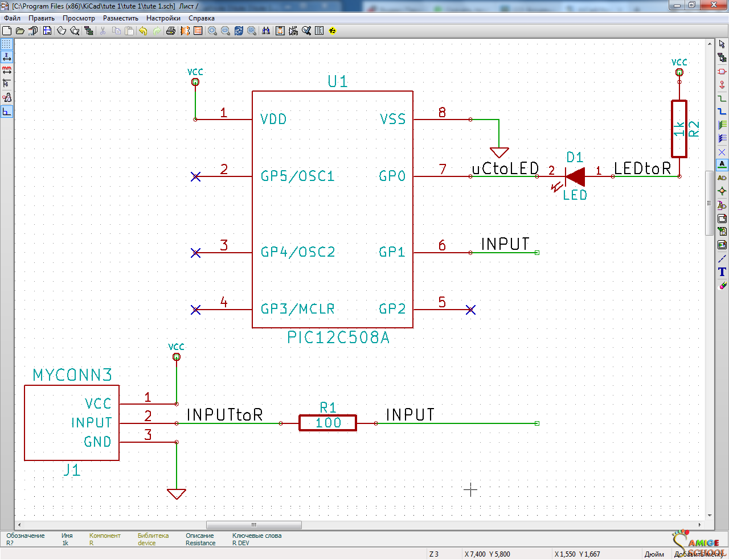Pick the No-connect flag tool
This screenshot has height=560, width=729.
pos(722,152)
